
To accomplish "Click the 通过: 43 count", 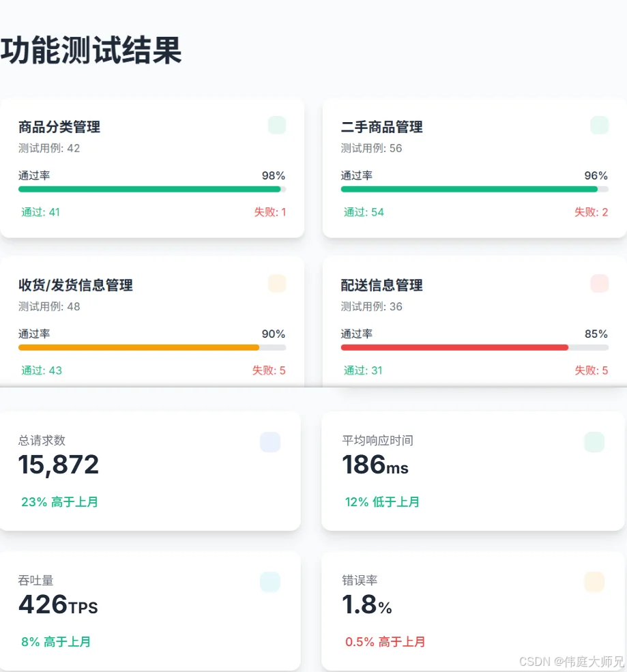I will tap(42, 370).
